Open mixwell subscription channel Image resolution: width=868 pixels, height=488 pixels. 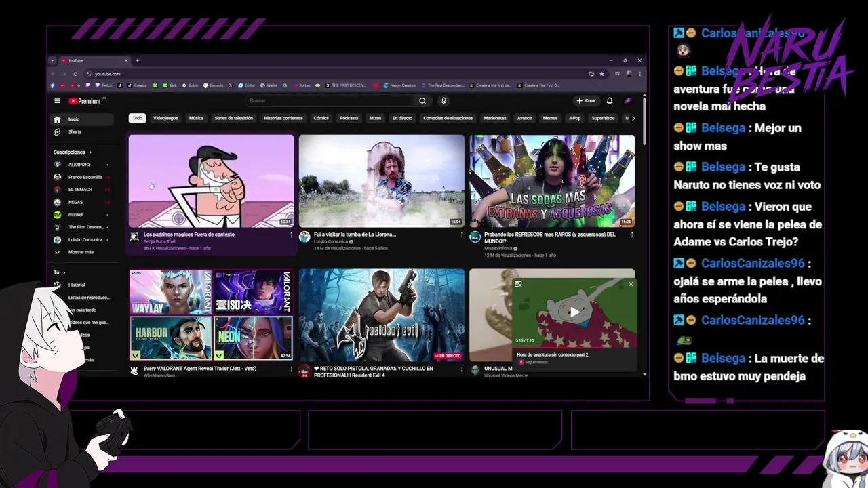tap(83, 215)
